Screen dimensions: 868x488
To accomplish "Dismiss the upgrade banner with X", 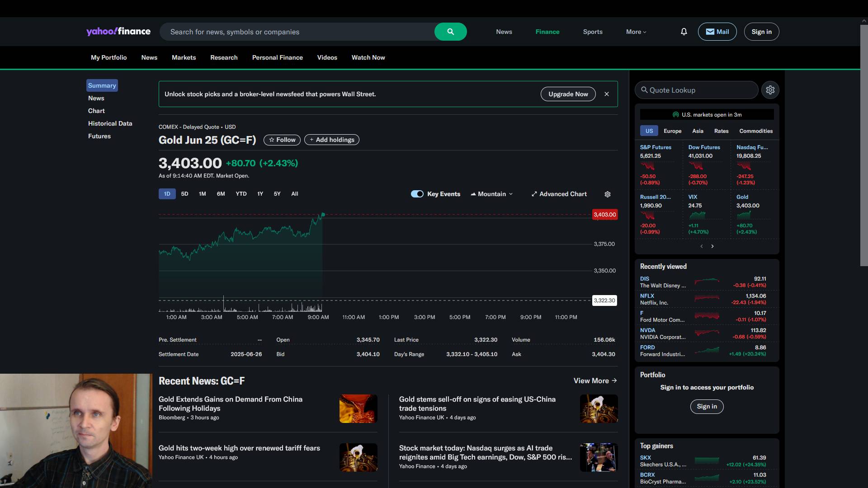I will (607, 94).
